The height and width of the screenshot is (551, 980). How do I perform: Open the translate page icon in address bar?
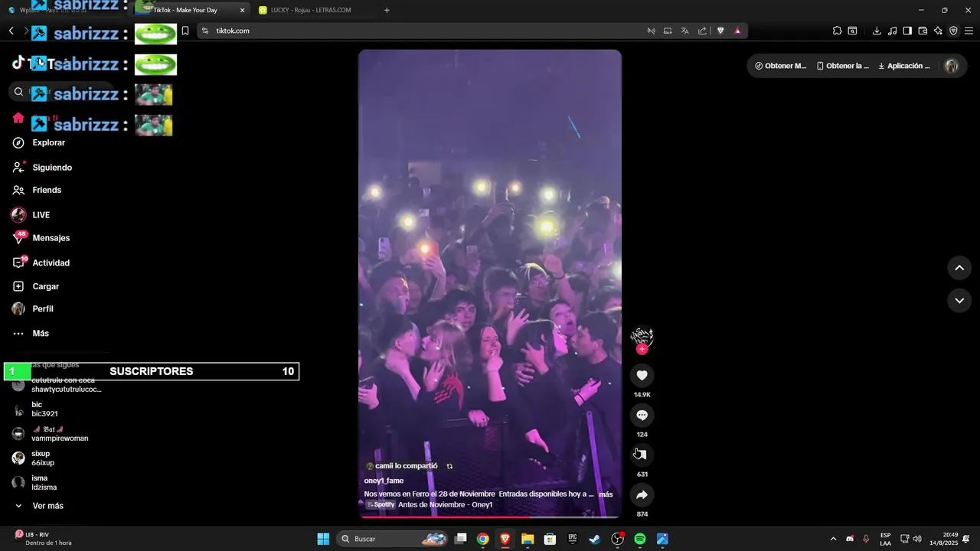coord(685,31)
